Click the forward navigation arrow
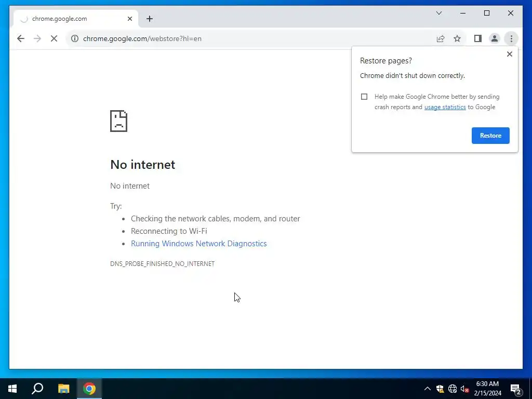This screenshot has height=399, width=532. [37, 38]
